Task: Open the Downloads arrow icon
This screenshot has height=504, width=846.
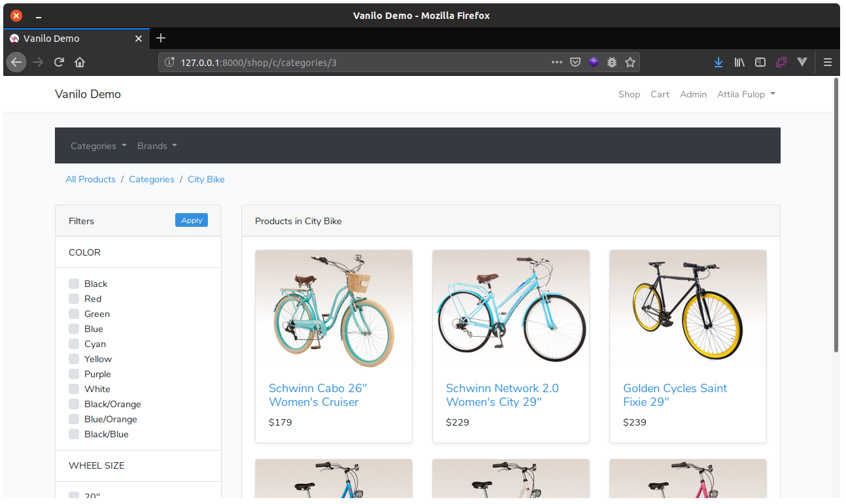Action: click(x=719, y=62)
